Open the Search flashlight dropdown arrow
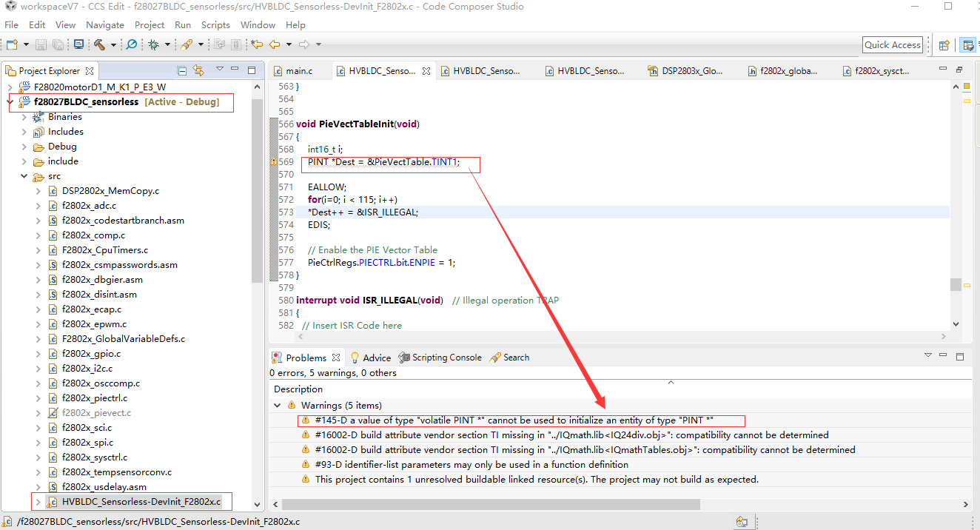Viewport: 980px width, 530px height. pos(199,44)
